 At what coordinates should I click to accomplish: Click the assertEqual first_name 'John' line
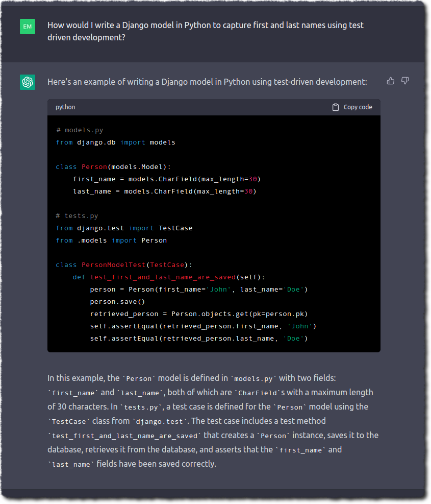[x=203, y=326]
